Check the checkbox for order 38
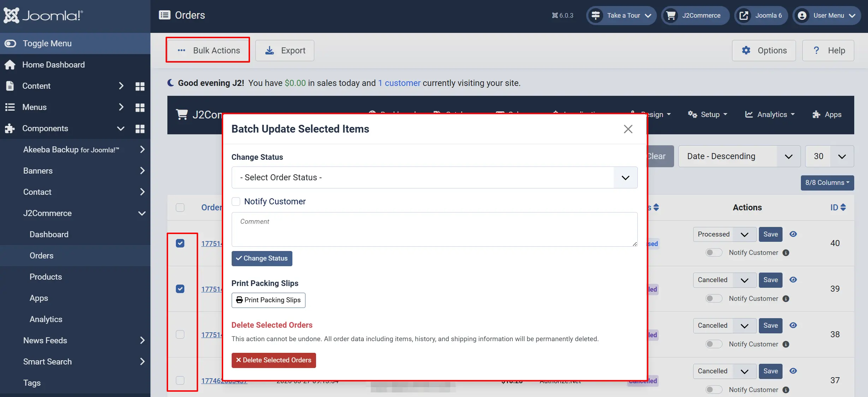 [180, 334]
